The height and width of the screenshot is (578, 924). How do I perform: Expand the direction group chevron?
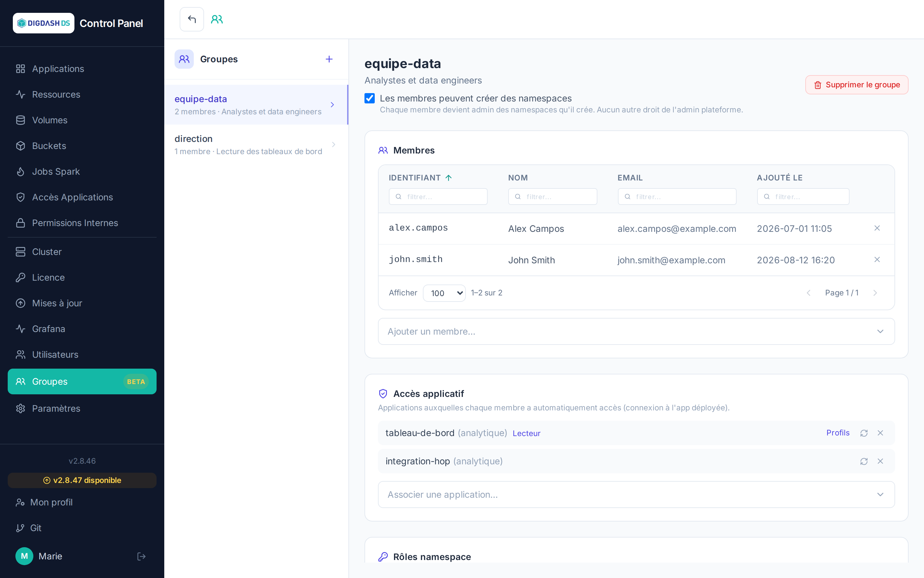[333, 144]
